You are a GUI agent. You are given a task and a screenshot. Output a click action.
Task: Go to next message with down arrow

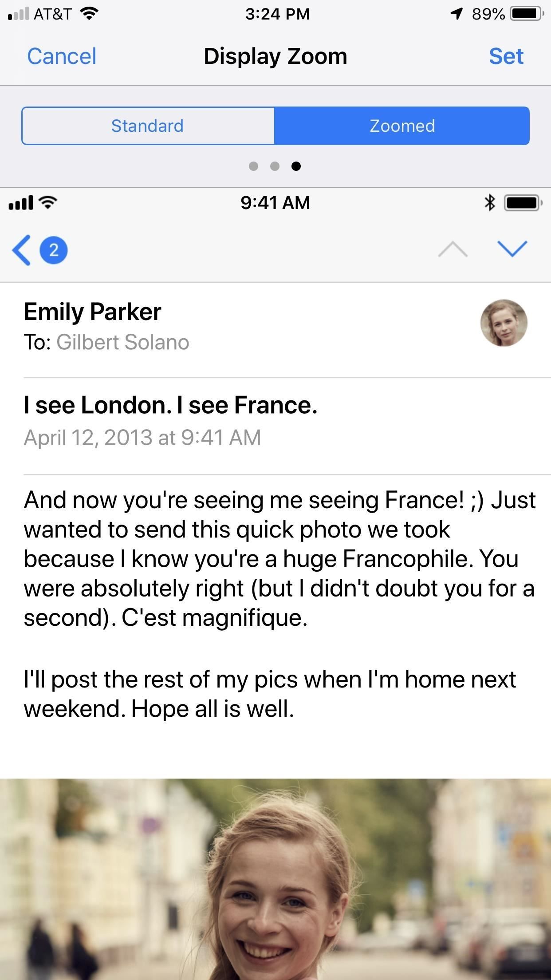[x=512, y=249]
